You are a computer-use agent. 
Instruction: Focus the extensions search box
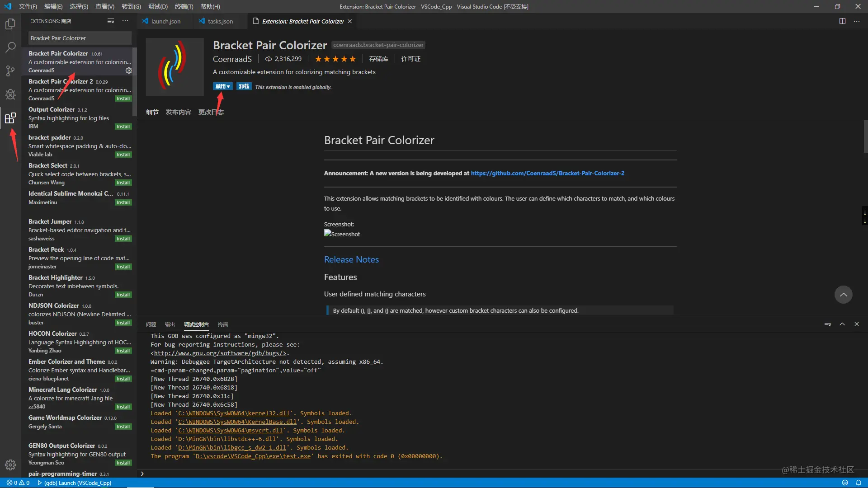80,38
